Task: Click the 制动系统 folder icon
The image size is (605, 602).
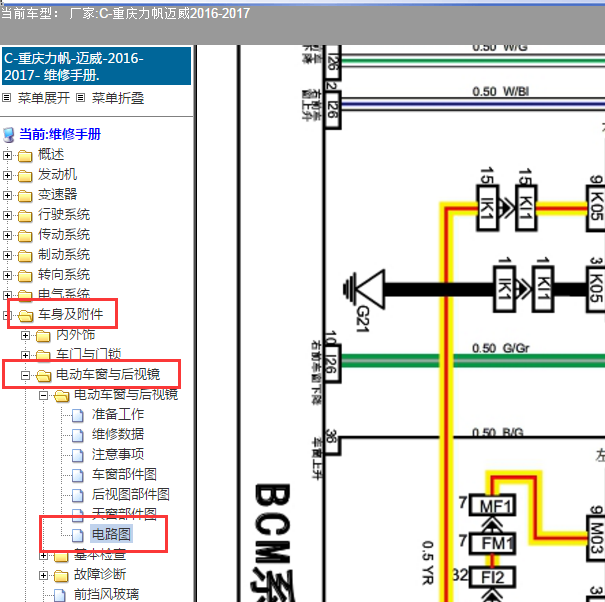Action: point(25,255)
